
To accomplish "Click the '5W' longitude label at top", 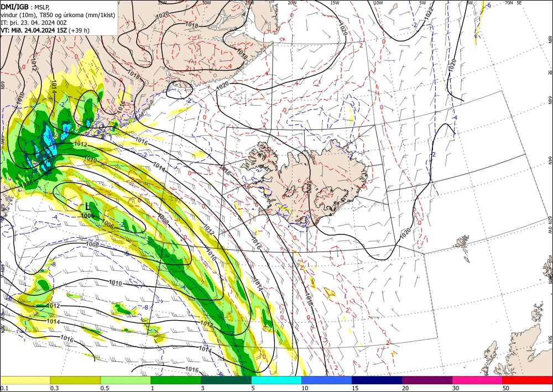I will coord(422,3).
